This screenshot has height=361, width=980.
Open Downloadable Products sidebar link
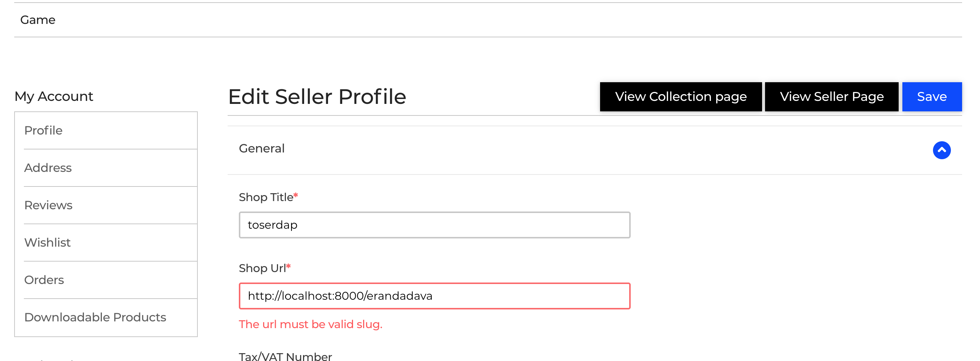(95, 317)
